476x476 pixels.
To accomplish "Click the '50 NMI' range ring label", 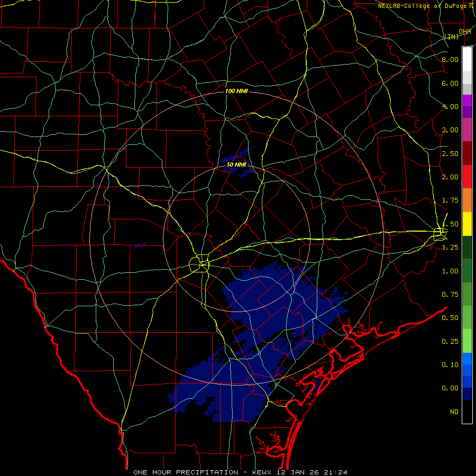I will coord(236,164).
